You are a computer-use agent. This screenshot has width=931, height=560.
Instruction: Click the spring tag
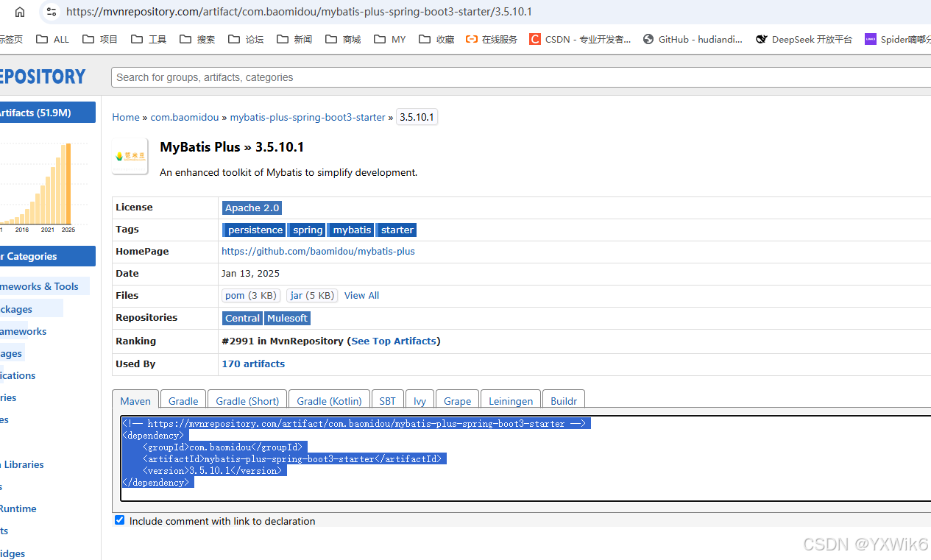pos(307,230)
